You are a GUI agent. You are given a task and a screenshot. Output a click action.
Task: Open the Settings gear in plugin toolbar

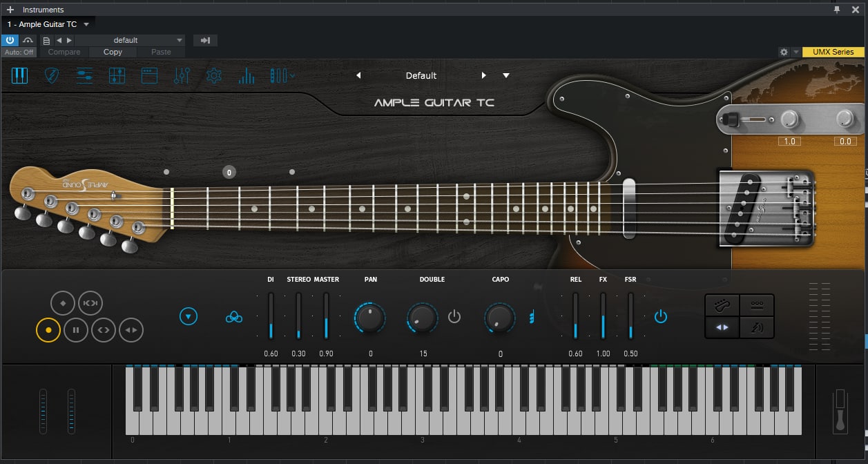point(214,75)
